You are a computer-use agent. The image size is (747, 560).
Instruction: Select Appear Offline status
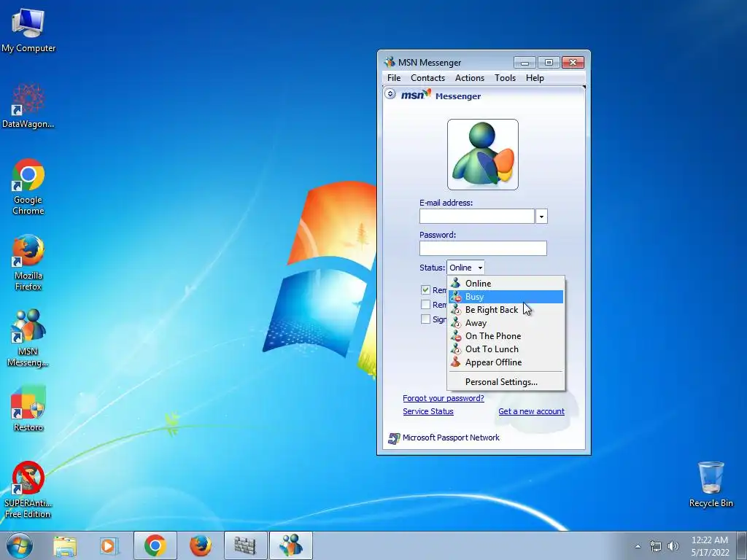tap(506, 362)
